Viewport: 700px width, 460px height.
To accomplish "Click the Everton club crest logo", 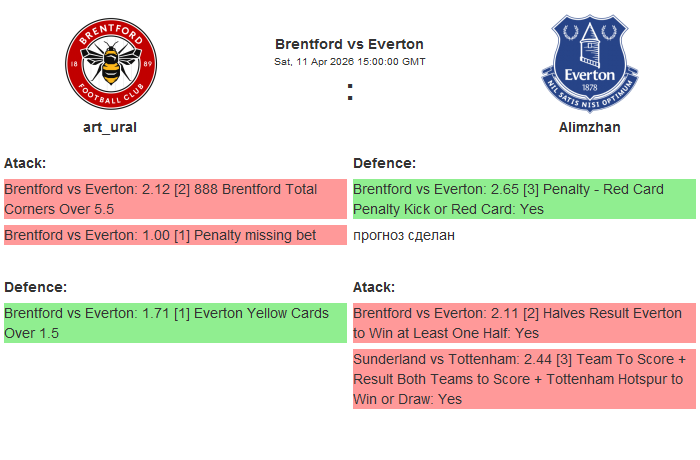I will tap(589, 65).
